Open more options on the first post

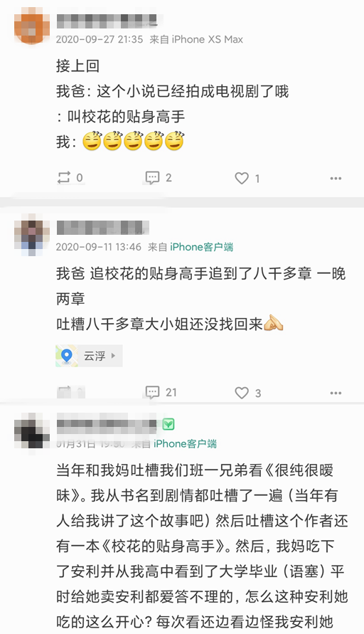click(336, 178)
